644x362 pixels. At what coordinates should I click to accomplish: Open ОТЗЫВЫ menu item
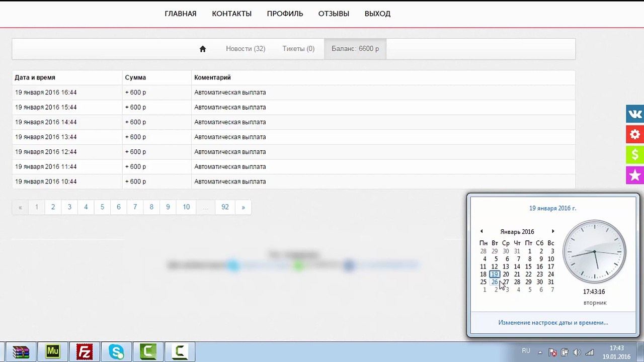(x=334, y=14)
